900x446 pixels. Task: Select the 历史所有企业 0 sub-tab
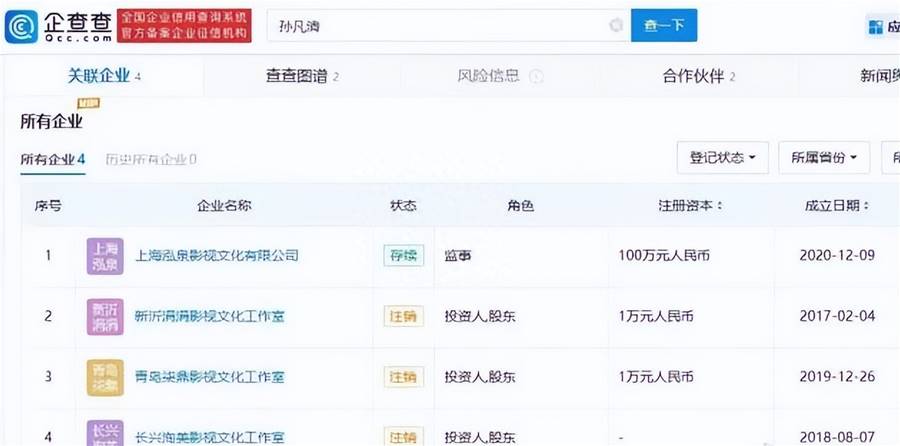(x=151, y=160)
